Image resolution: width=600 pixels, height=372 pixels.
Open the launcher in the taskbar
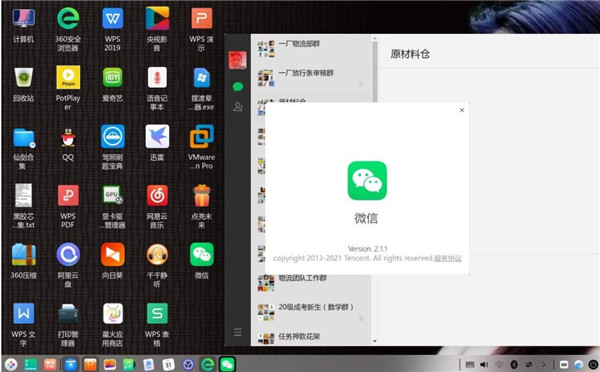[x=11, y=364]
